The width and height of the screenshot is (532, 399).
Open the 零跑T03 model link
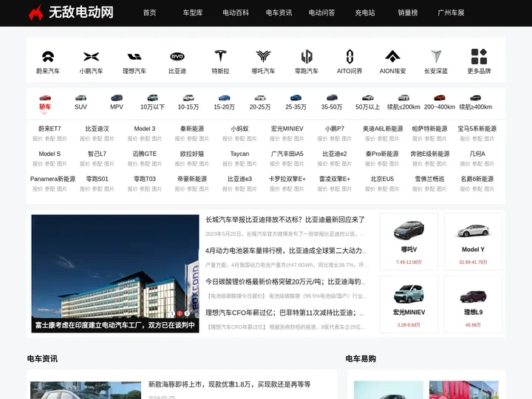click(x=145, y=179)
